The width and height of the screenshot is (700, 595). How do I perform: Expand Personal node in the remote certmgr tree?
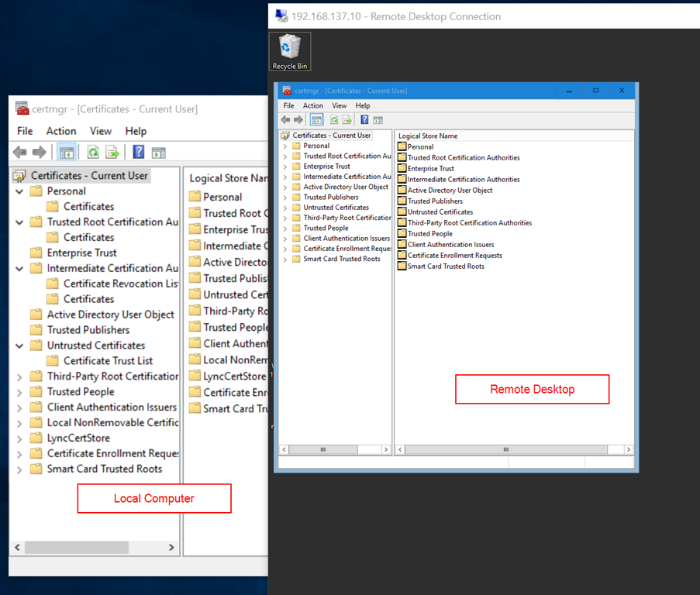[285, 146]
